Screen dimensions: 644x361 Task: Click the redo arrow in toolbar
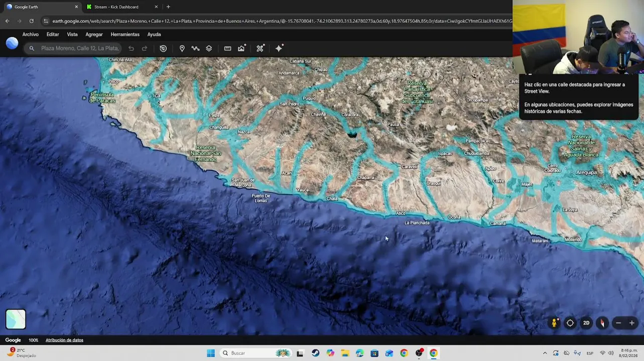[145, 49]
